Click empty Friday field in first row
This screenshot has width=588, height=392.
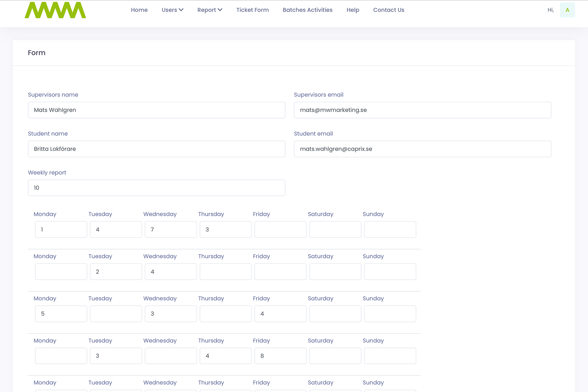point(280,229)
